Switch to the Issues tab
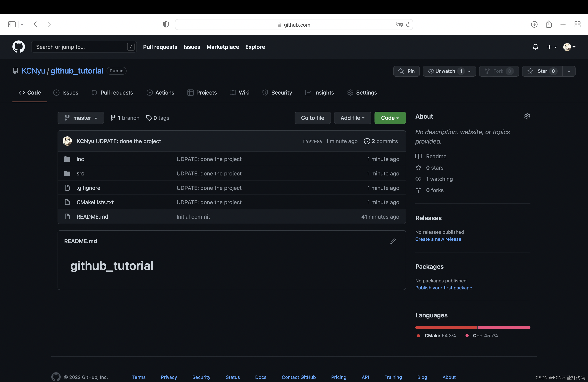The height and width of the screenshot is (382, 588). coord(66,92)
